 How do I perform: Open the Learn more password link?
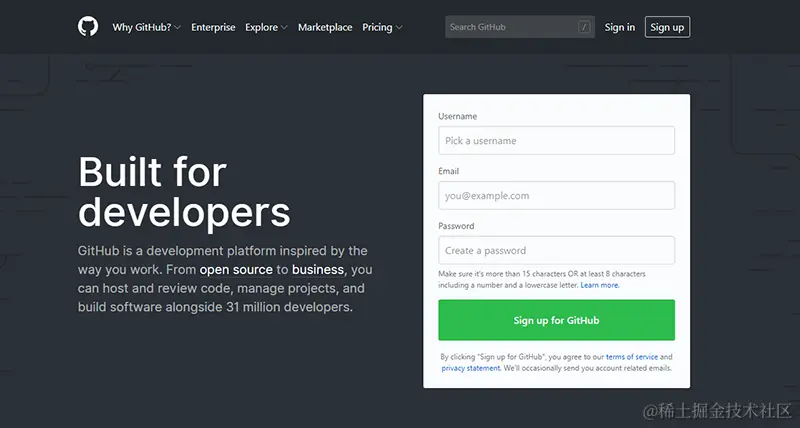(599, 285)
